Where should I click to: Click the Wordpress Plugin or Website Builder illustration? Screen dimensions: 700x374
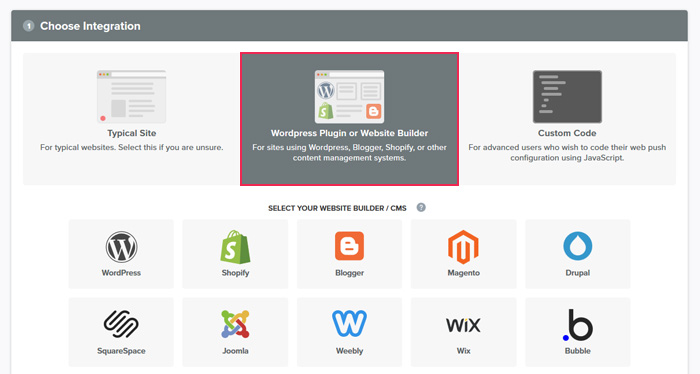(x=350, y=96)
